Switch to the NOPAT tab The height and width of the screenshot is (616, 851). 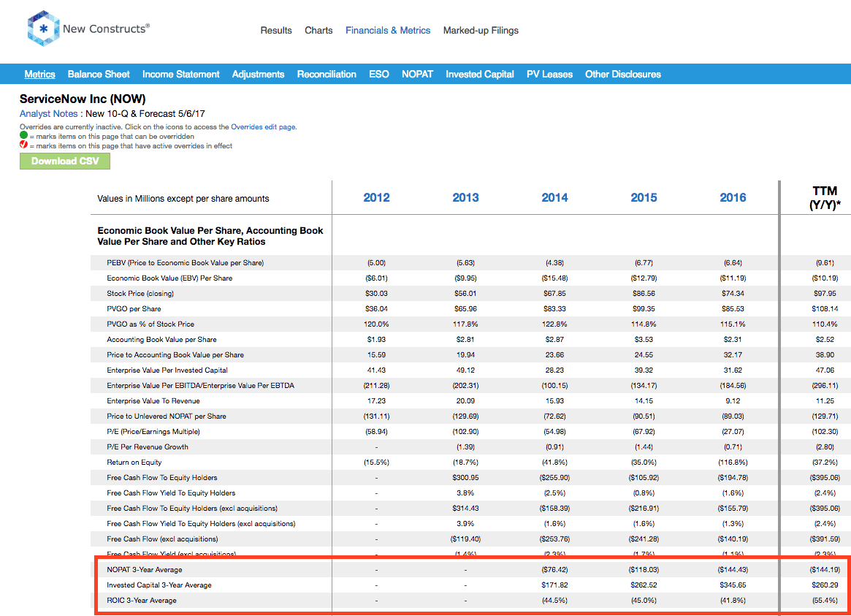[417, 75]
